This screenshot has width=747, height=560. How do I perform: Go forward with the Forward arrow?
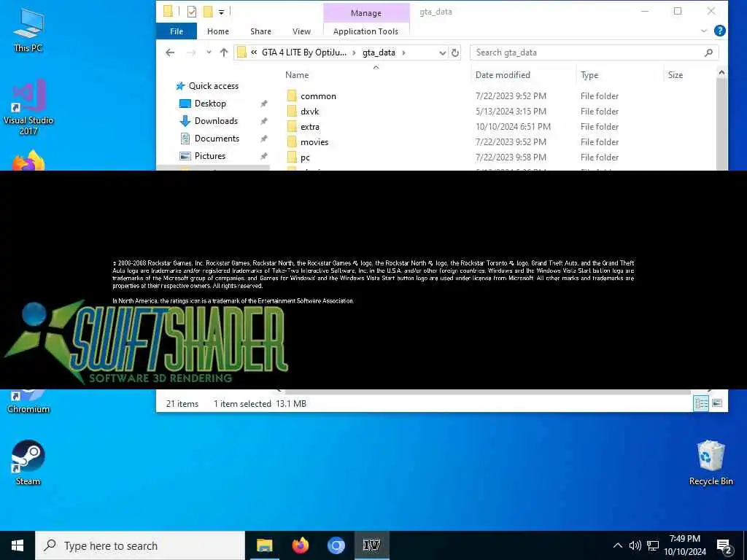191,52
